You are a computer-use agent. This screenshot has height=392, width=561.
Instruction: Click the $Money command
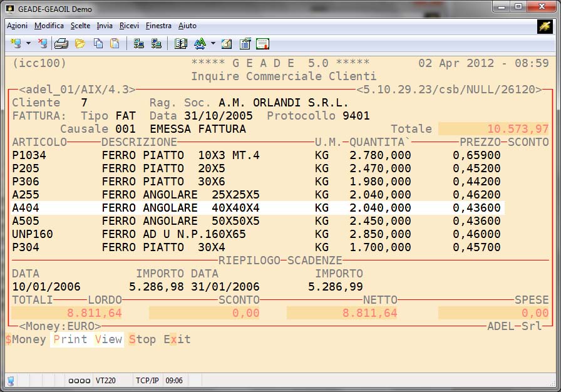click(26, 339)
